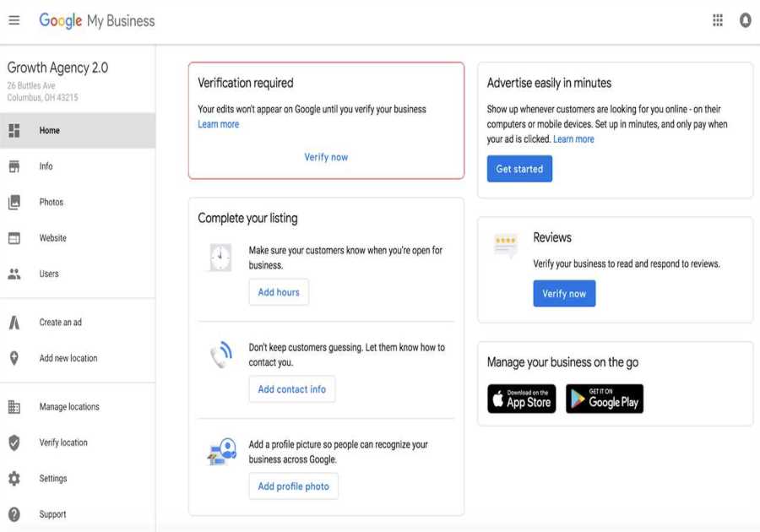This screenshot has width=760, height=532.
Task: Click Get started to begin advertising
Action: point(520,168)
